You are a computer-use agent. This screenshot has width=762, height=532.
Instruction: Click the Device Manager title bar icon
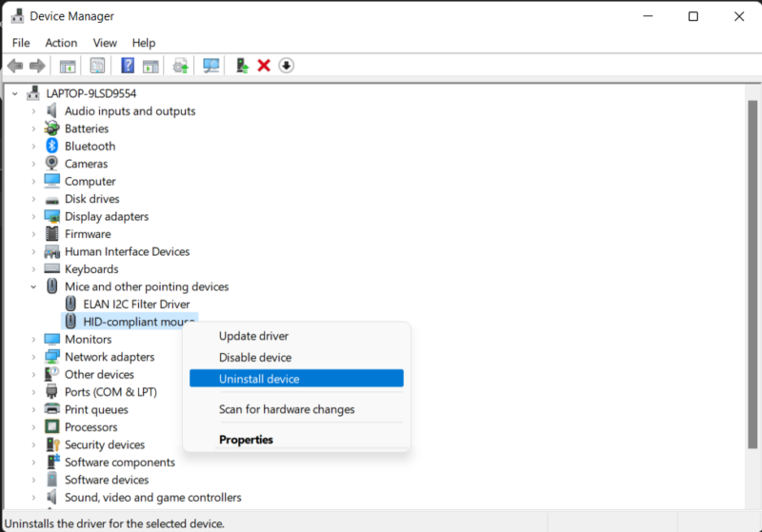pos(17,16)
